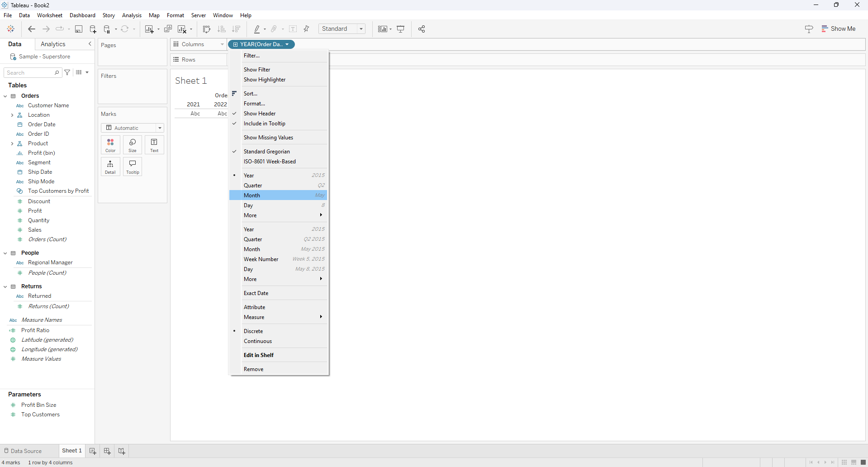868x467 pixels.
Task: Open the Marks type Automatic dropdown
Action: [x=133, y=128]
